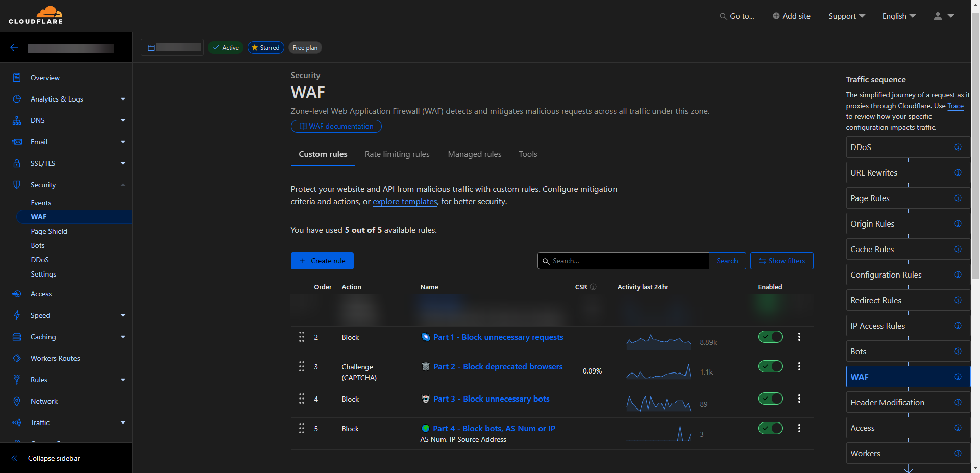Collapse Security submenu arrow
The width and height of the screenshot is (980, 473).
click(x=123, y=185)
